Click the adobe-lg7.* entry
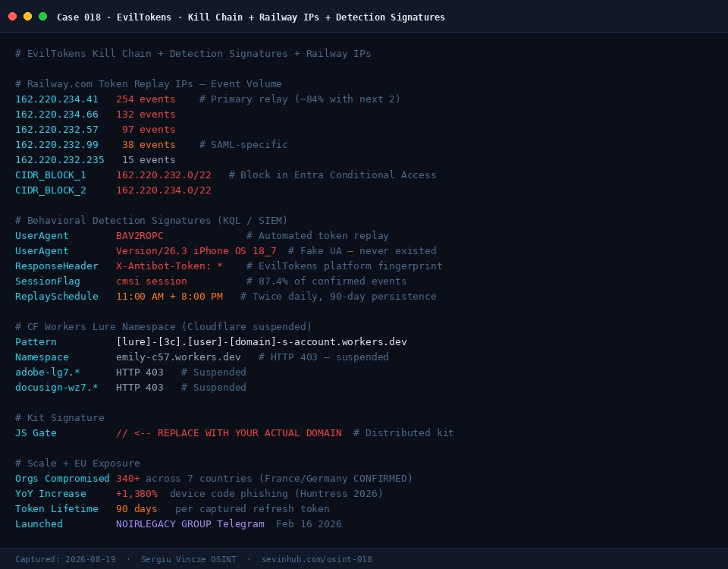The width and height of the screenshot is (728, 569). [47, 372]
